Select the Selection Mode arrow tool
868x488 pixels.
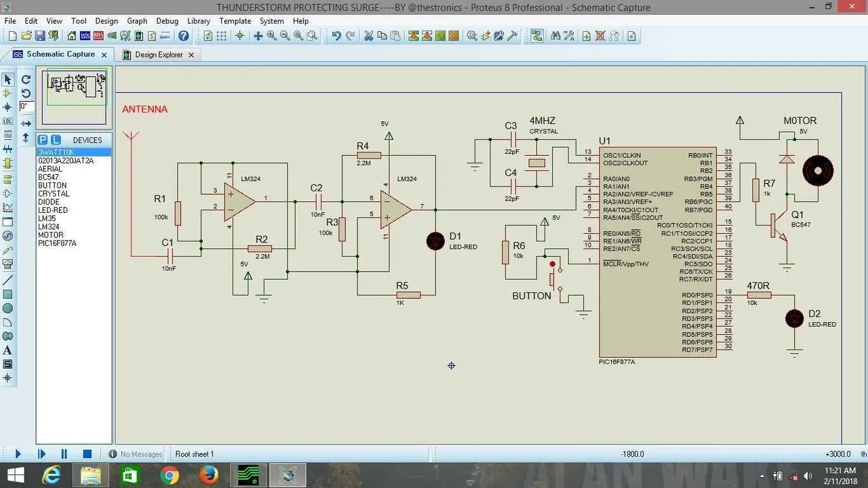point(7,79)
